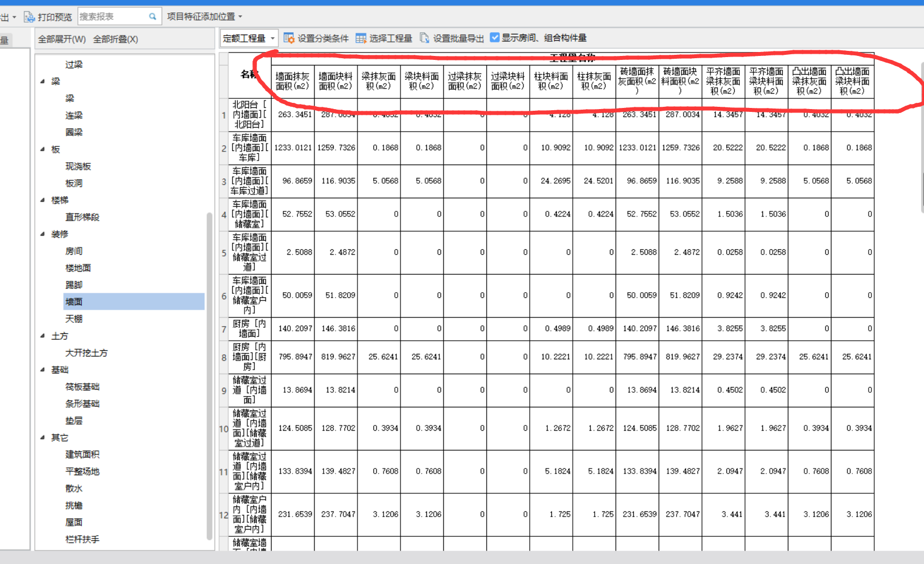Click 全部展开(W) button
The image size is (924, 564).
pyautogui.click(x=62, y=39)
